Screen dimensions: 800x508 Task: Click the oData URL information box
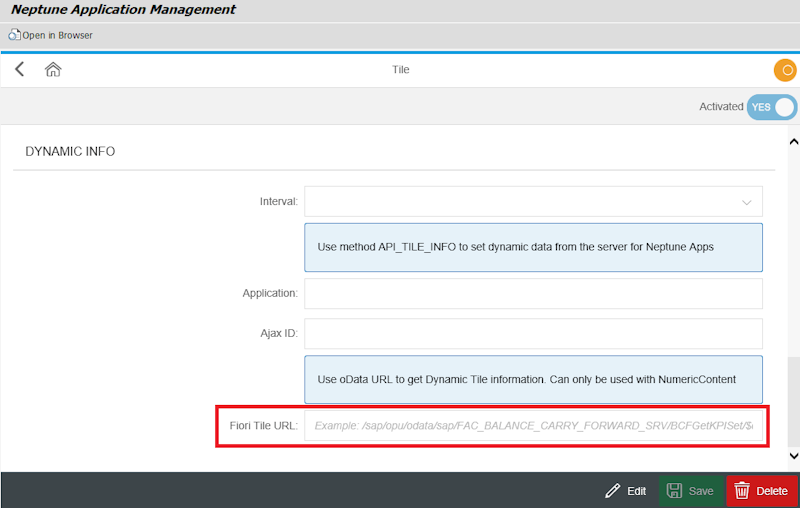[x=533, y=379]
